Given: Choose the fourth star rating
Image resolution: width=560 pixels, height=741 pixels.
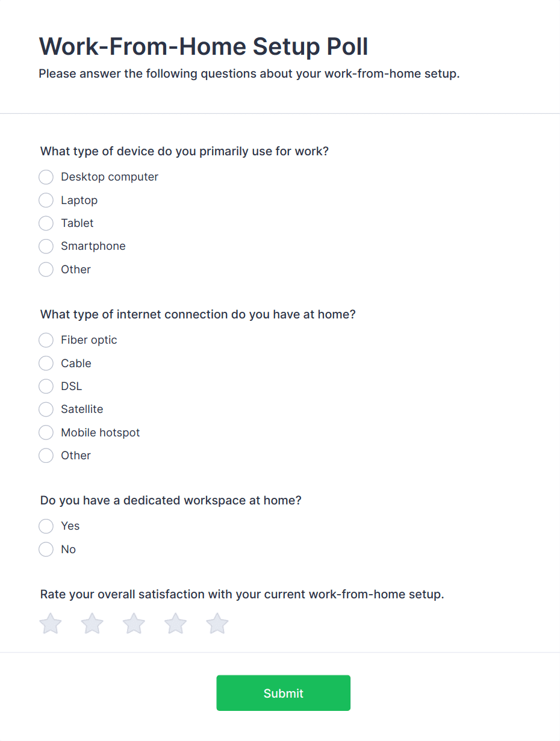Looking at the screenshot, I should pos(176,624).
